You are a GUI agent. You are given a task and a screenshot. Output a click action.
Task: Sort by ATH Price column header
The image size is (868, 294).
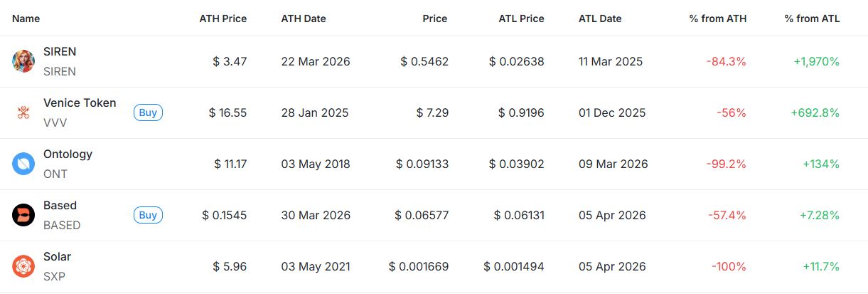[223, 19]
